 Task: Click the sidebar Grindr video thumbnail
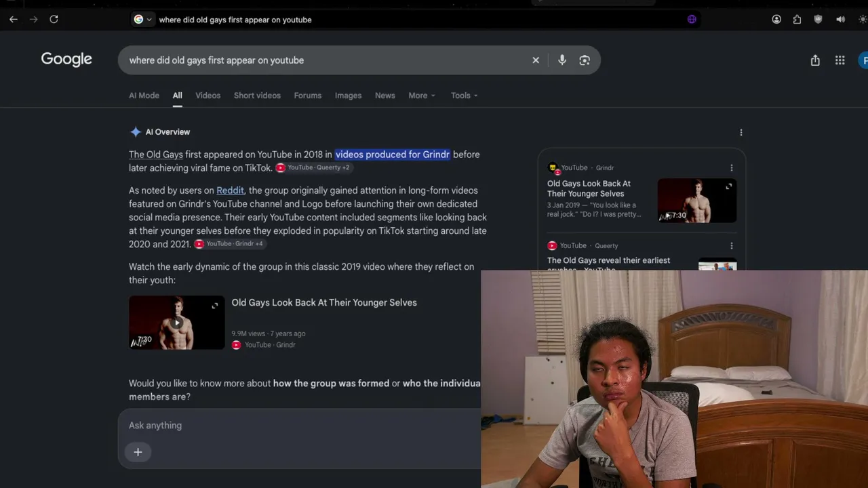click(696, 200)
